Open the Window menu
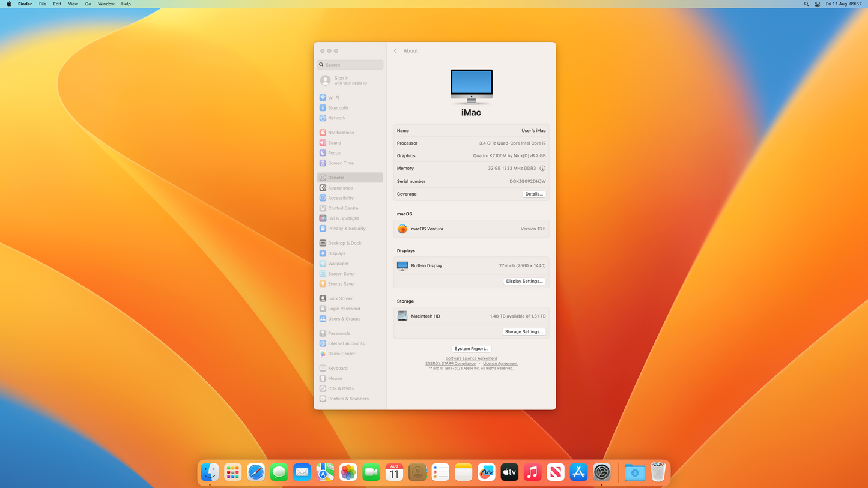Viewport: 868px width, 488px height. 106,4
